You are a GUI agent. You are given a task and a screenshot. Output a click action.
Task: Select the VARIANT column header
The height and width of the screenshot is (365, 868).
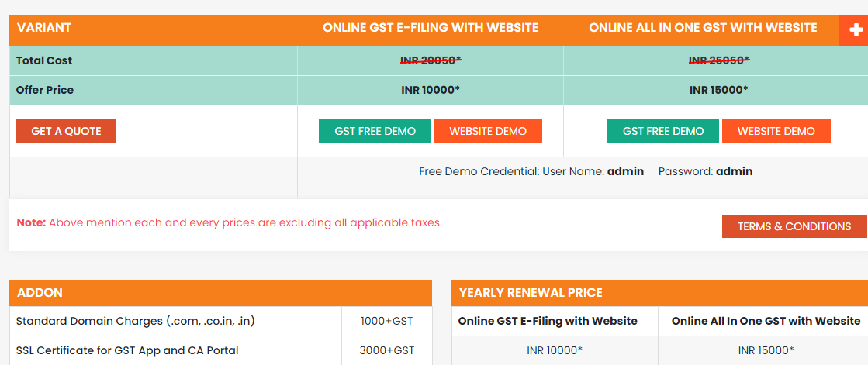coord(43,28)
